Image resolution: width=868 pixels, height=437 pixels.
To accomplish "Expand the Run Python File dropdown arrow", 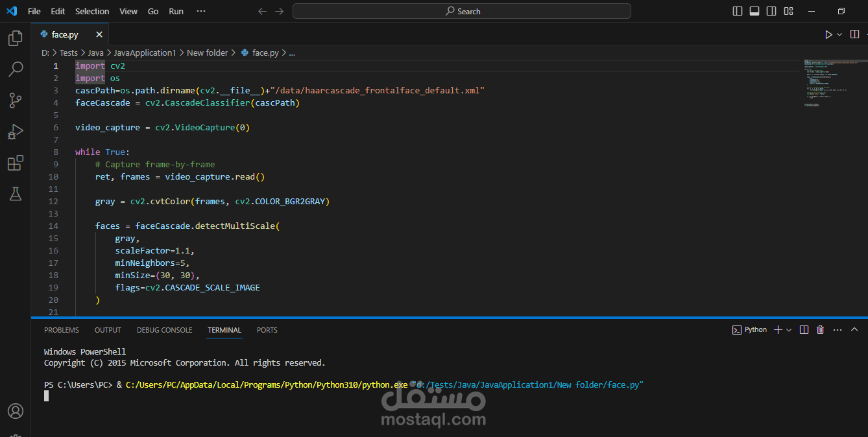I will [x=839, y=34].
